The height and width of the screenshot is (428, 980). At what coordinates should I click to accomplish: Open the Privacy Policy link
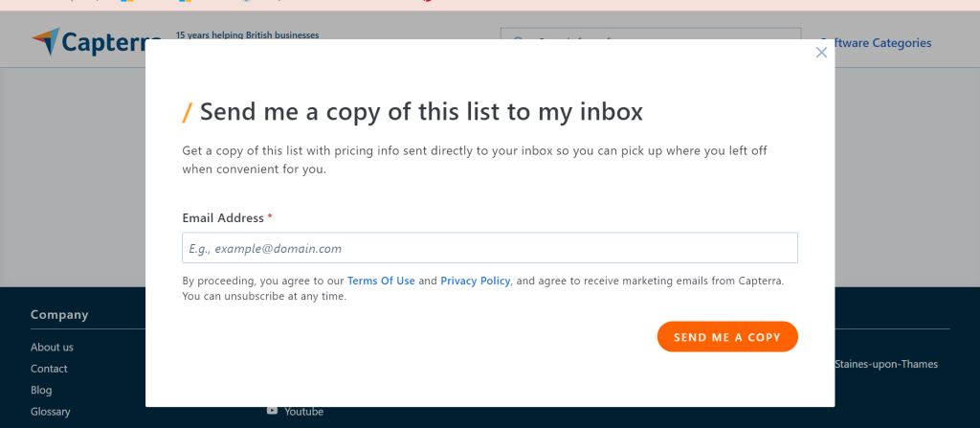(475, 281)
